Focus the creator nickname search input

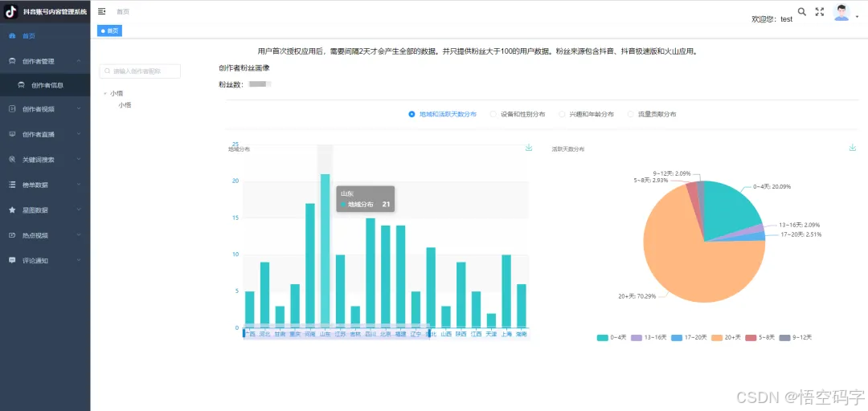(x=140, y=71)
